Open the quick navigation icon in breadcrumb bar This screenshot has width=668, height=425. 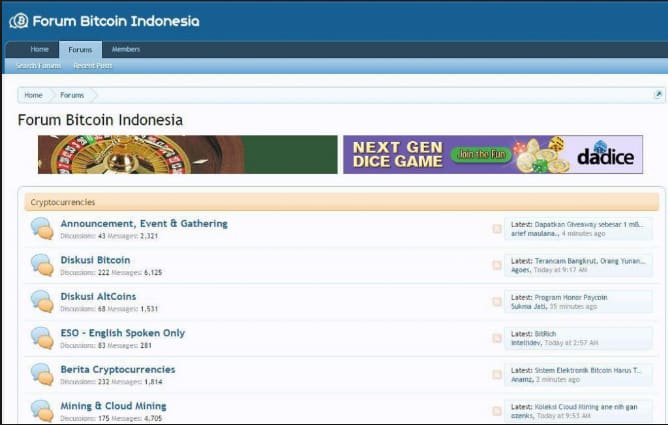click(658, 95)
